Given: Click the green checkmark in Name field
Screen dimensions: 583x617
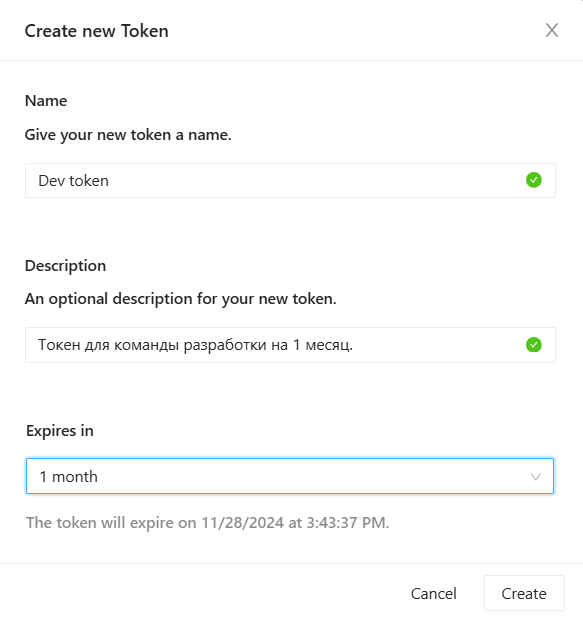Looking at the screenshot, I should pyautogui.click(x=533, y=180).
